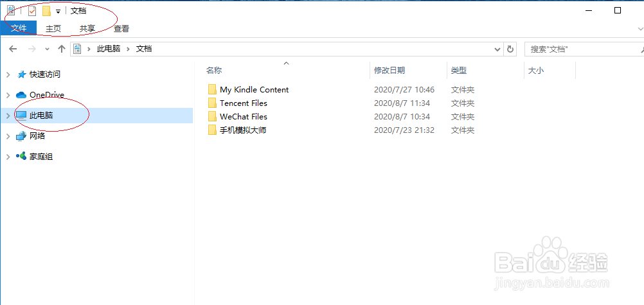
Task: Select the 手机模拟大师 folder name
Action: (244, 130)
